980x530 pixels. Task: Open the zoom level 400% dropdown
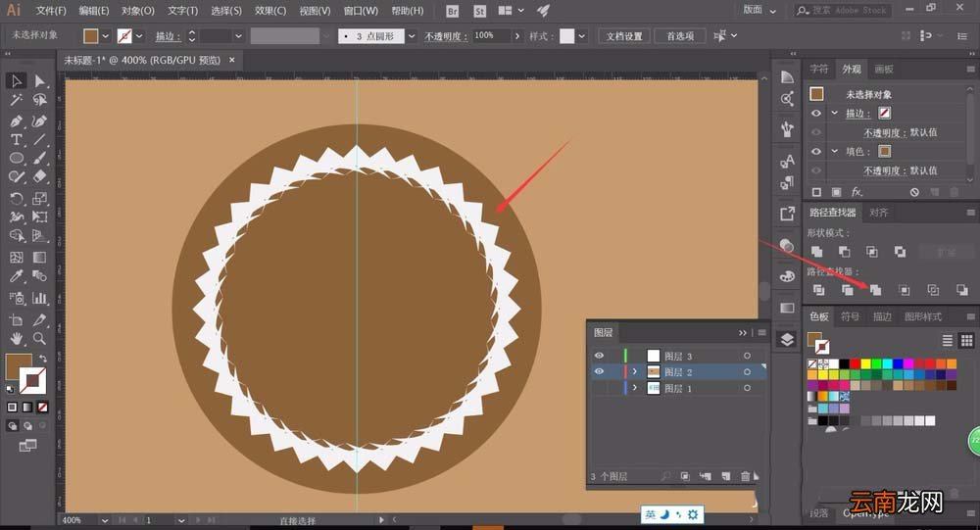pos(105,520)
